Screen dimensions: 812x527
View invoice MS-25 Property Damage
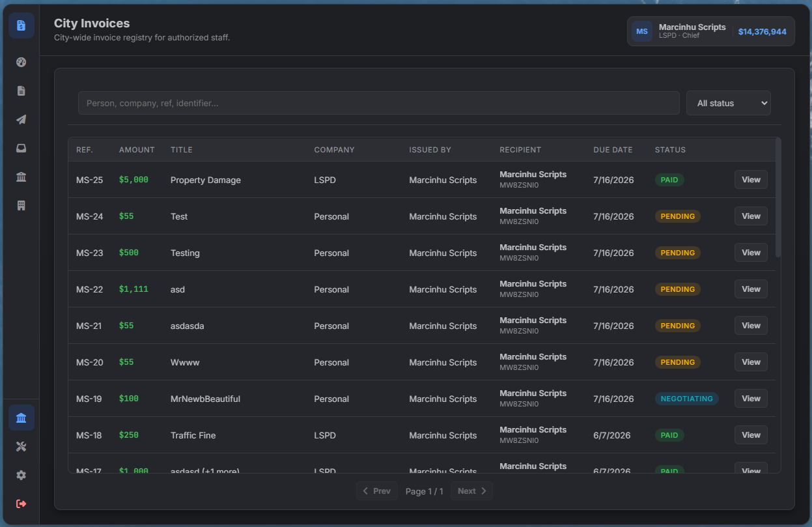751,180
